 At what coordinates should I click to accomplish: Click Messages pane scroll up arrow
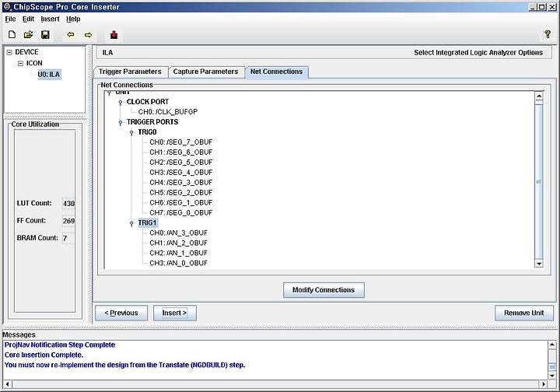(552, 345)
